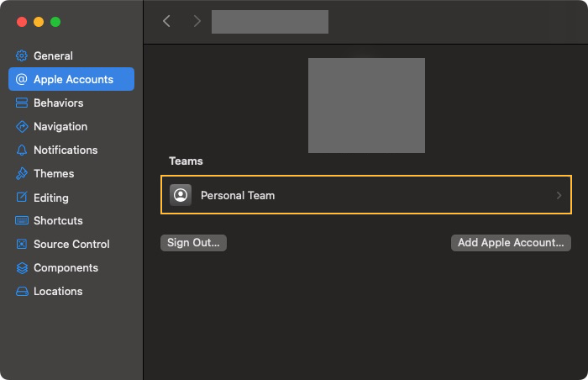588x380 pixels.
Task: Switch to the Navigation label
Action: pyautogui.click(x=60, y=127)
